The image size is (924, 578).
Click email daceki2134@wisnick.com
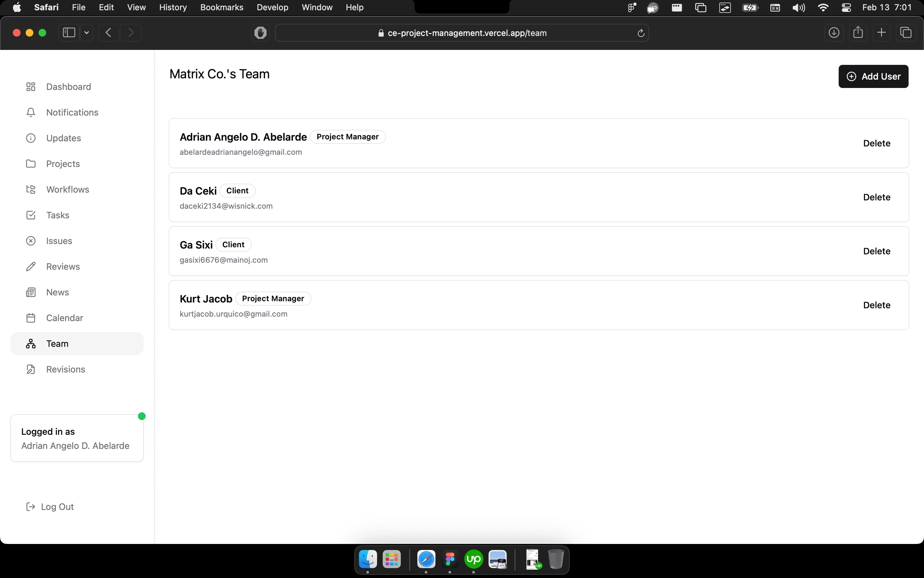coord(226,206)
